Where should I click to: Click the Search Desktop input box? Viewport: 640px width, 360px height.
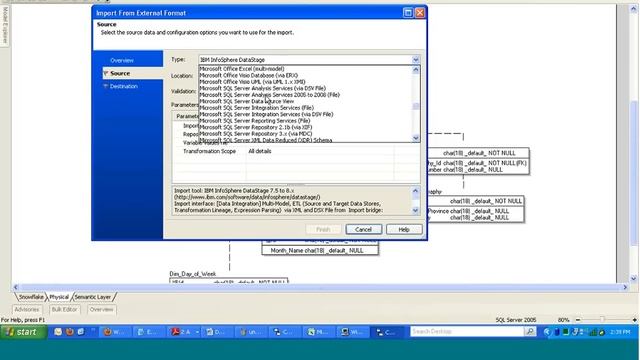(467, 331)
